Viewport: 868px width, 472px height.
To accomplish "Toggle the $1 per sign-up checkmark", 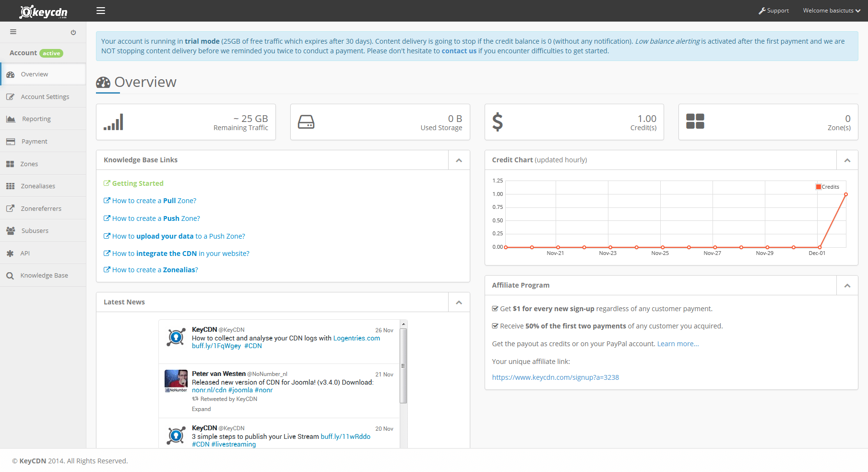I will (x=495, y=309).
